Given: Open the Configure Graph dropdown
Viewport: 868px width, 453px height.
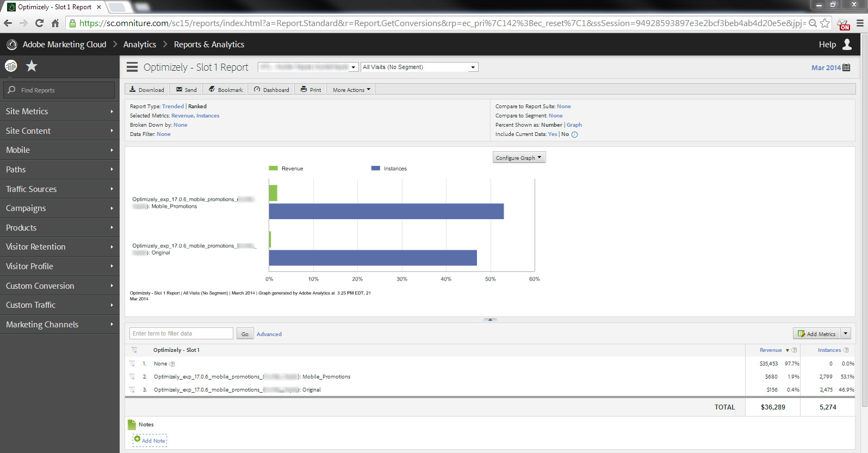Looking at the screenshot, I should click(x=519, y=158).
